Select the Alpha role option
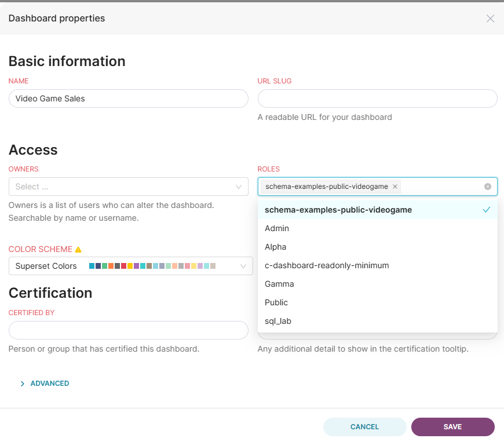Image resolution: width=504 pixels, height=442 pixels. point(377,247)
